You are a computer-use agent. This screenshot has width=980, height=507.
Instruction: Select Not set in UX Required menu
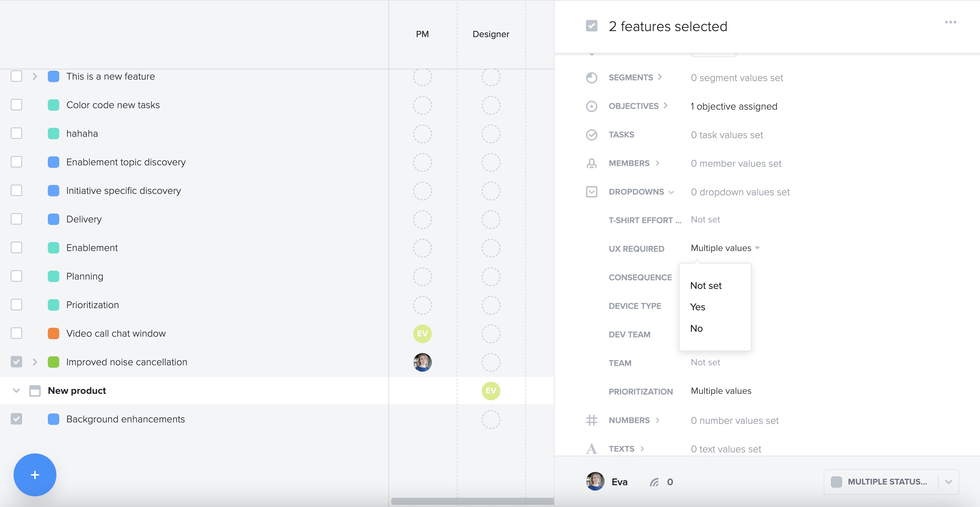pos(706,286)
